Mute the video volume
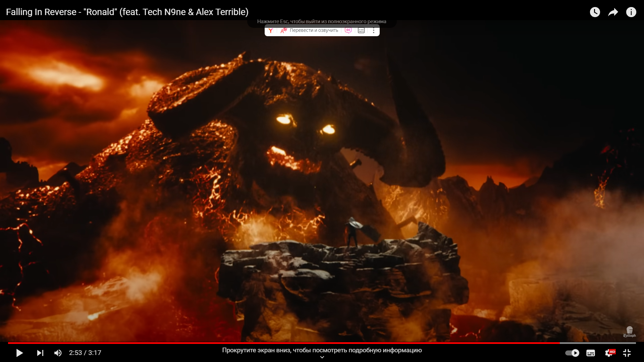 58,353
